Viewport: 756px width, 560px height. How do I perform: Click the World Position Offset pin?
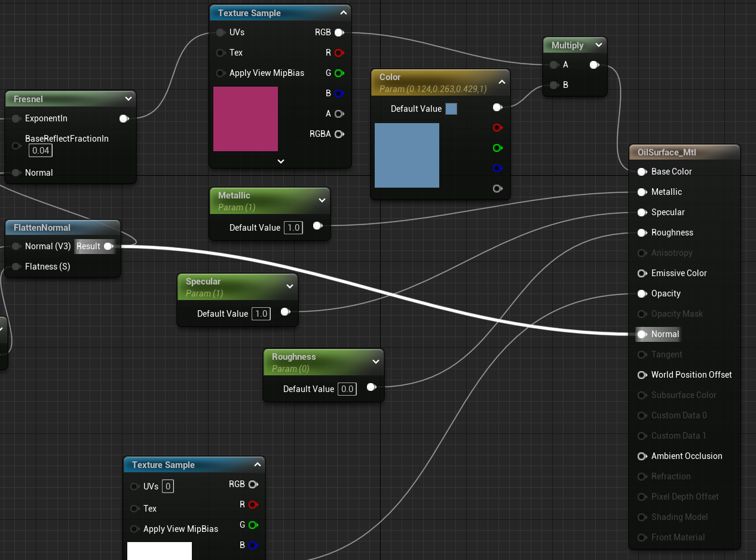point(642,375)
